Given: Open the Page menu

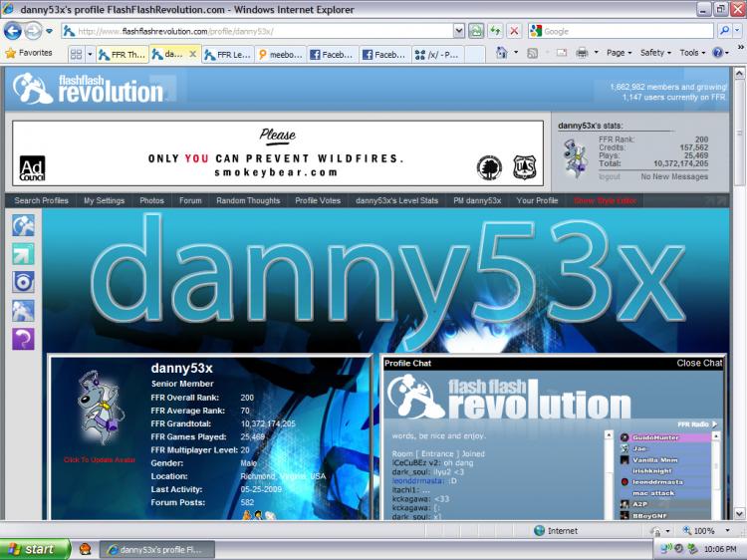Looking at the screenshot, I should 619,53.
